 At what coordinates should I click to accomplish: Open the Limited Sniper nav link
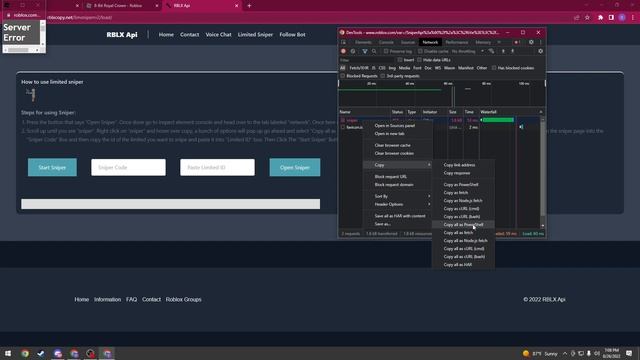pyautogui.click(x=255, y=35)
